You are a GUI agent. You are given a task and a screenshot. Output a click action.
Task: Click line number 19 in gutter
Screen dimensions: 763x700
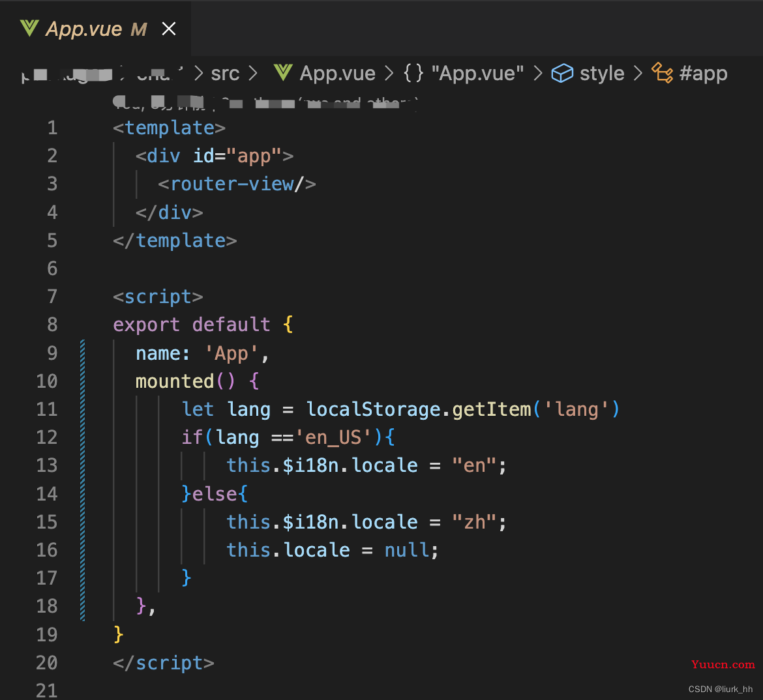point(47,634)
